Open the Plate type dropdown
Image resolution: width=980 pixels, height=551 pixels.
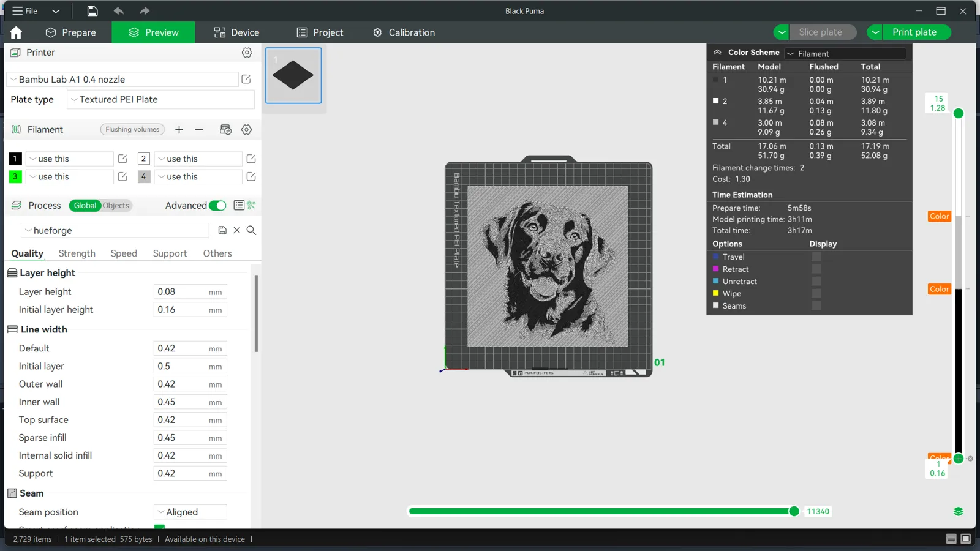click(x=160, y=99)
